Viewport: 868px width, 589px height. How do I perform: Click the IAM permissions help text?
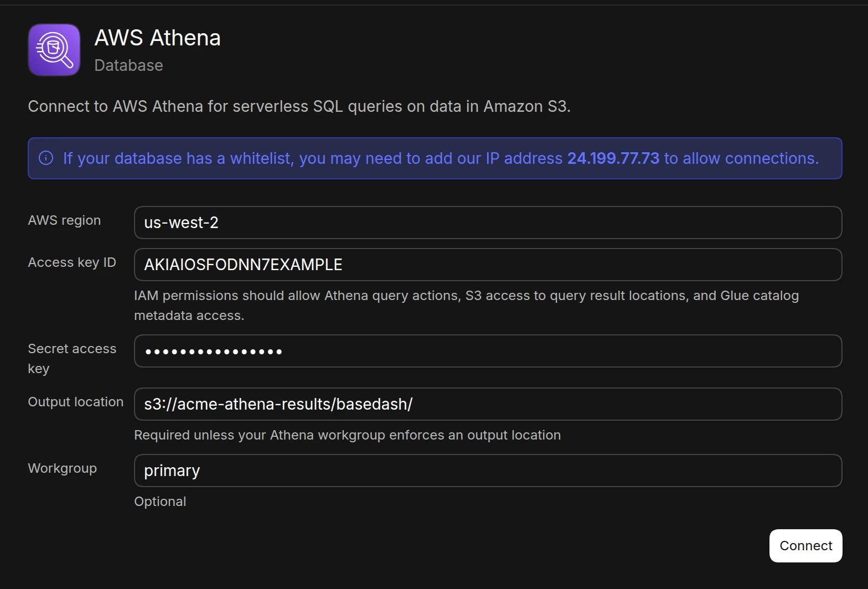click(x=466, y=306)
